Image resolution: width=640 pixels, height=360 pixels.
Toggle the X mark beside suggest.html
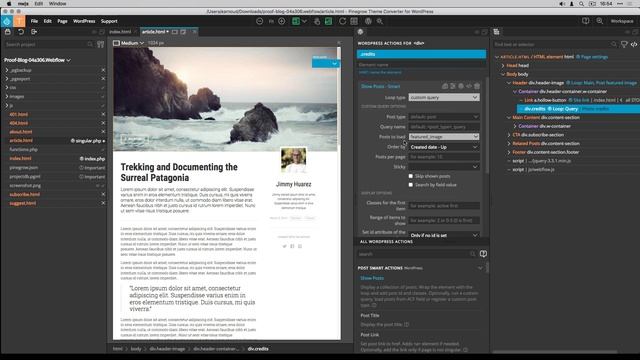(103, 203)
